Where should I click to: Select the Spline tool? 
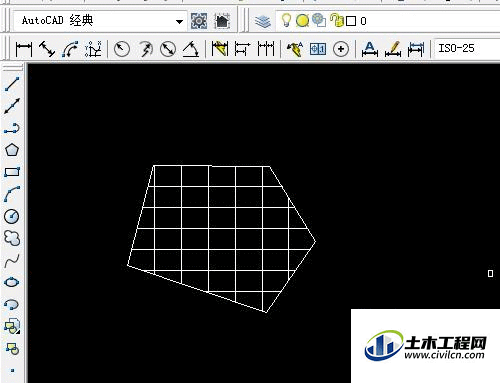pyautogui.click(x=12, y=260)
